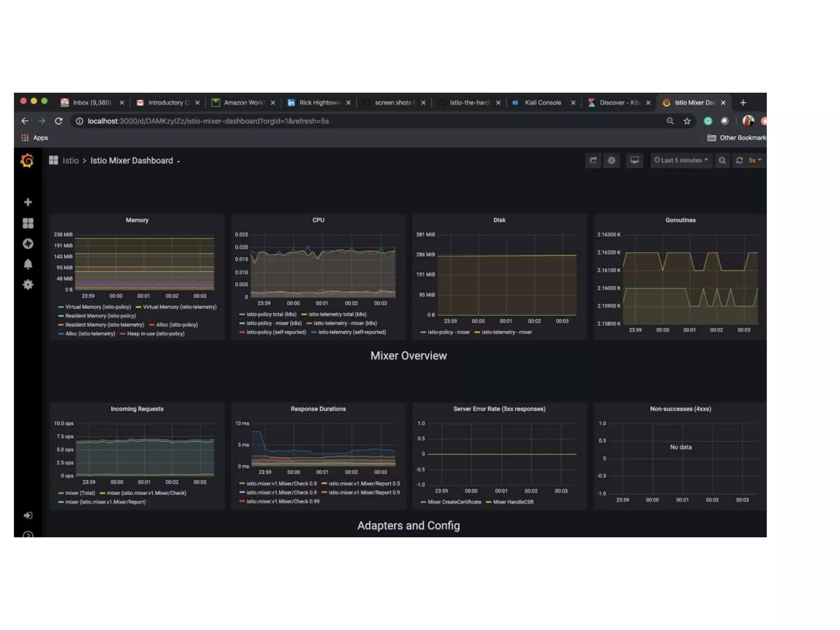The width and height of the screenshot is (840, 630).
Task: Open the Alerting bell icon
Action: 28,264
